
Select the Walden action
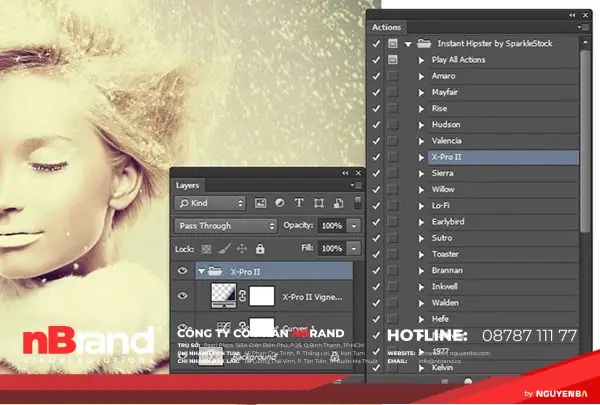503,302
